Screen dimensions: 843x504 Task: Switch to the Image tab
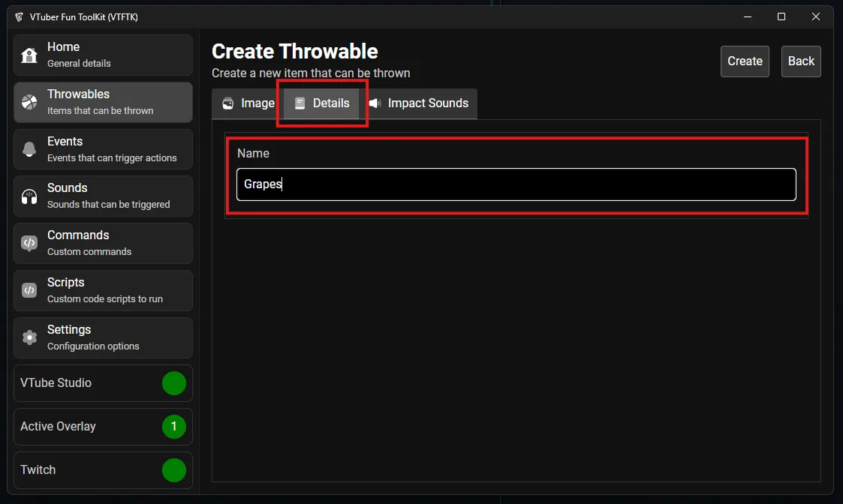tap(248, 103)
